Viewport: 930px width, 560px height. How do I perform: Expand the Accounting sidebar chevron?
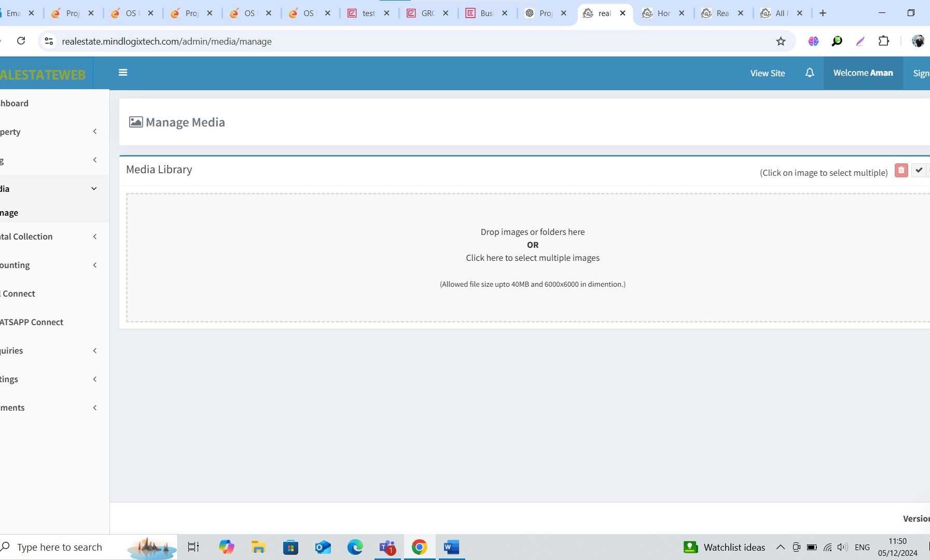95,265
